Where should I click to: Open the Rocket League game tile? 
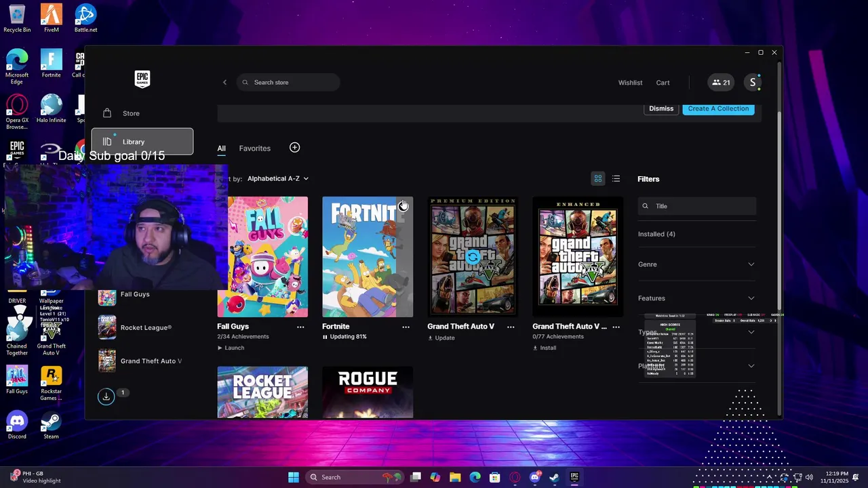pyautogui.click(x=262, y=392)
